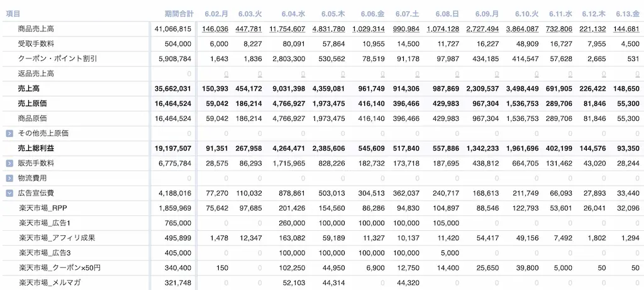Open underlined 商品売上高 value 3,864,087
This screenshot has height=290, width=644.
pos(522,29)
